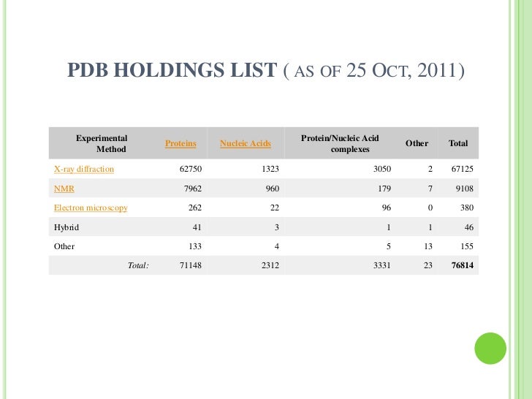
Task: Open the Nucleic Acids column link
Action: 246,143
